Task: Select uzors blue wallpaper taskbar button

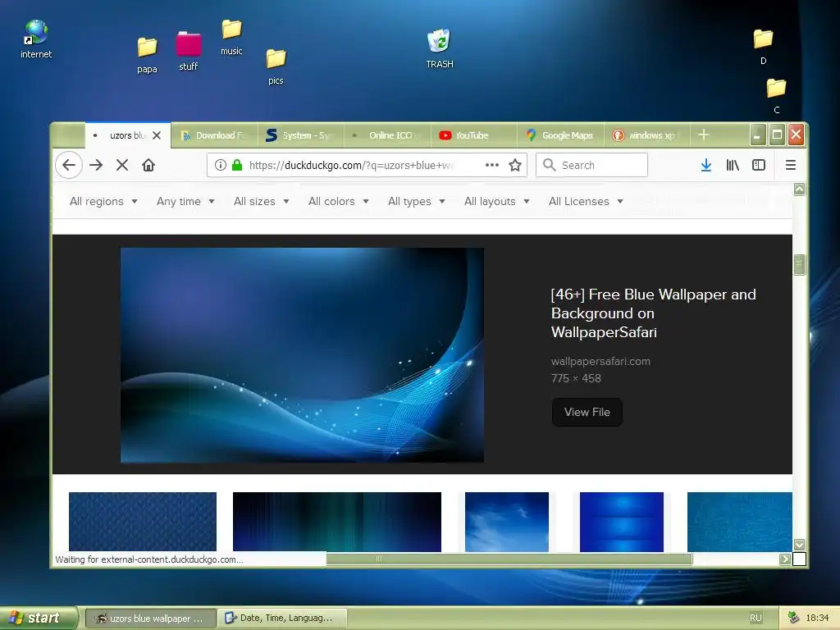Action: (x=151, y=619)
